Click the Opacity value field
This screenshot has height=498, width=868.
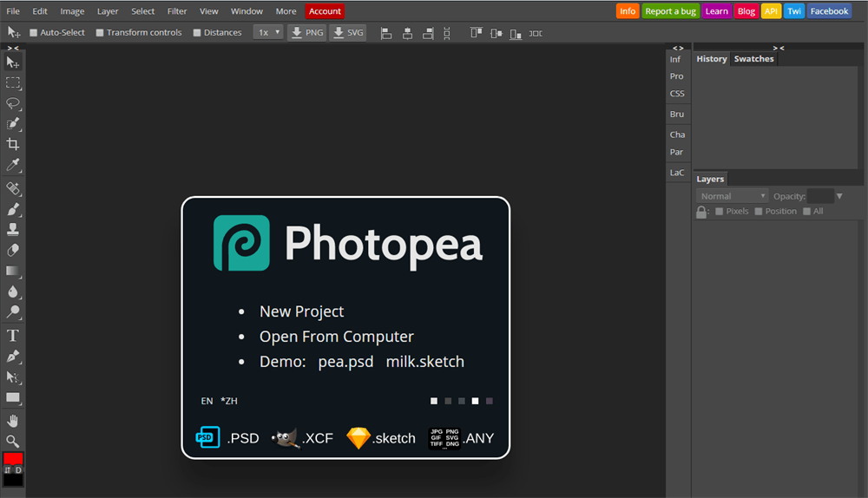[820, 196]
